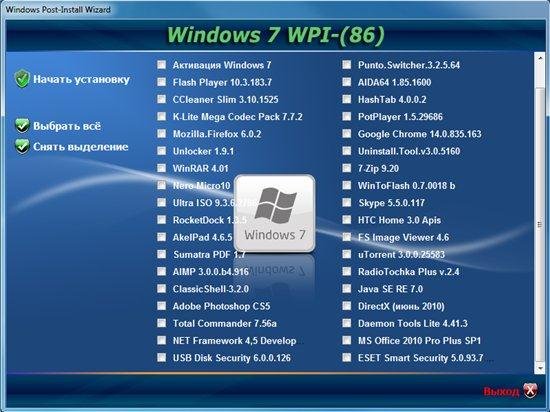This screenshot has height=412, width=550.
Task: Tick WinToFlash 0.7.0018 b checkbox
Action: click(347, 185)
